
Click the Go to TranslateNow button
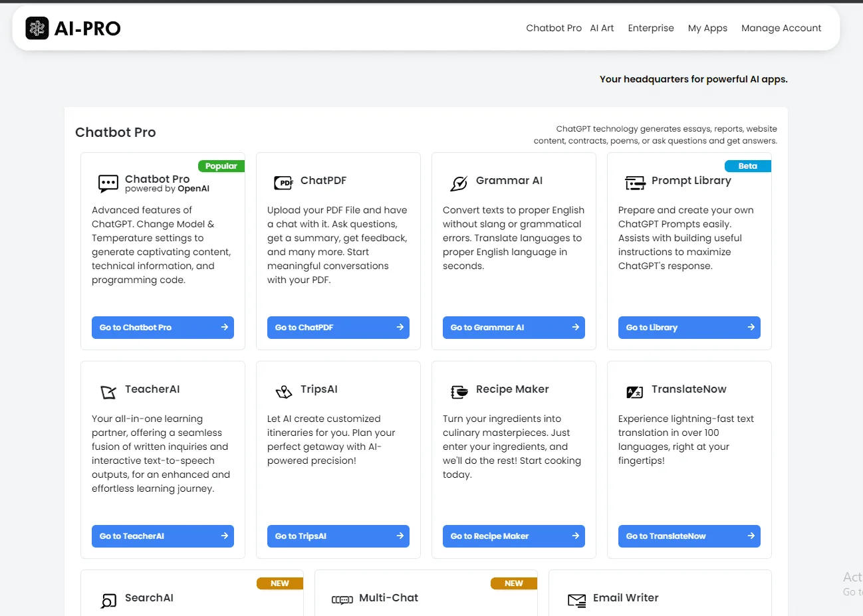[x=689, y=536]
